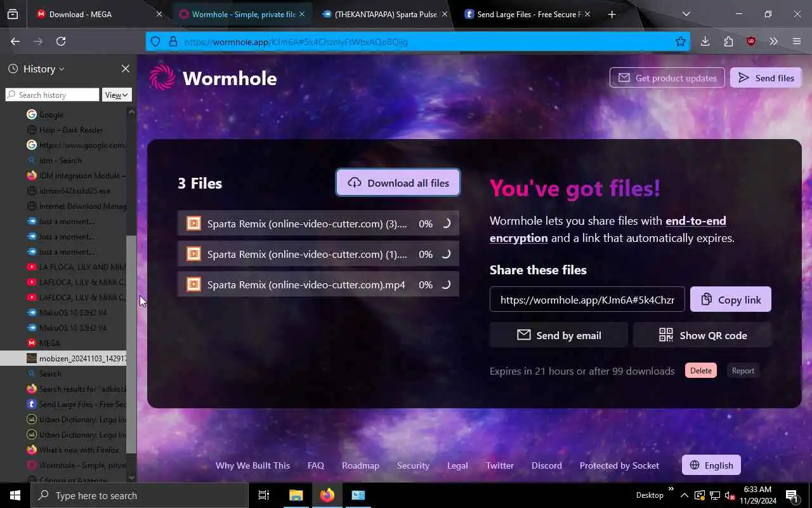Open Google entry in history
Viewport: 812px width, 508px height.
63,114
